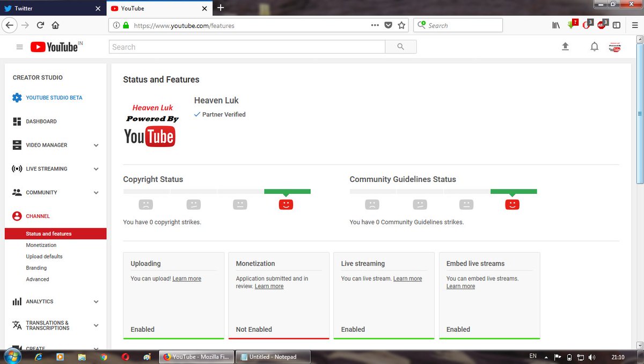Toggle the Firefox sidebar view

pyautogui.click(x=617, y=25)
